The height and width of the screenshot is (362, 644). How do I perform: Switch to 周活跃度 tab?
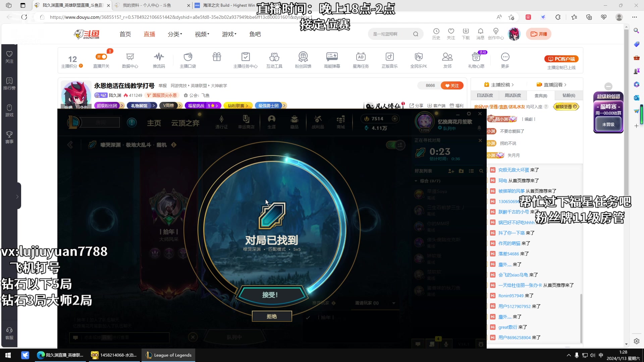point(513,96)
